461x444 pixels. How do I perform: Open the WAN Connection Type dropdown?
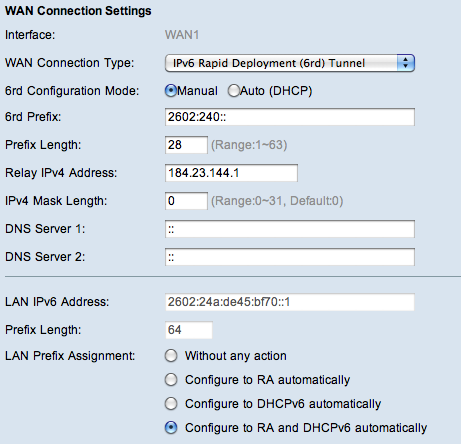290,63
